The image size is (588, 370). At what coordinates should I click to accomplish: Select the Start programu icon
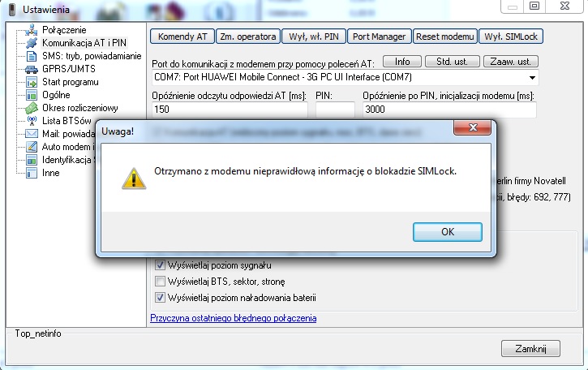[32, 82]
